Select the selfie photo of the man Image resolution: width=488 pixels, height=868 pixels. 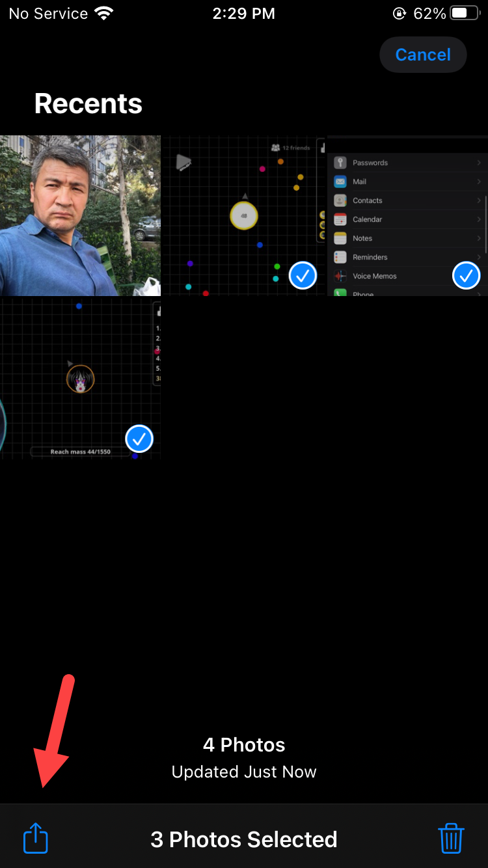[80, 215]
